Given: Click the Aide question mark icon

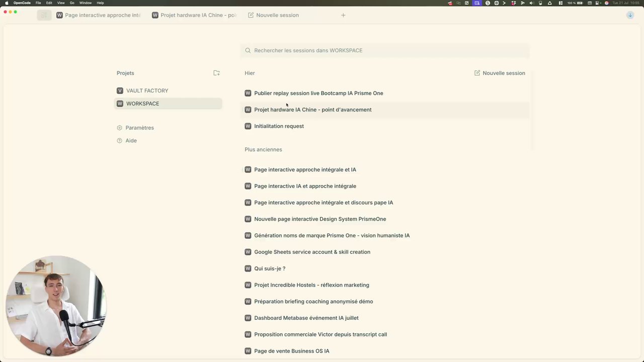Looking at the screenshot, I should (x=120, y=141).
